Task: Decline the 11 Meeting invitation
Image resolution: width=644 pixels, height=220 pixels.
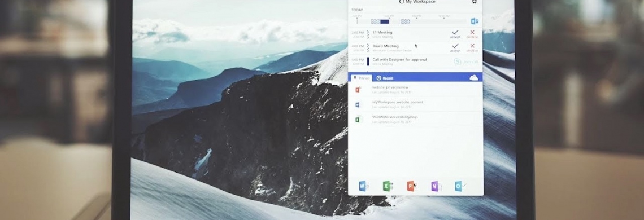Action: pyautogui.click(x=472, y=34)
